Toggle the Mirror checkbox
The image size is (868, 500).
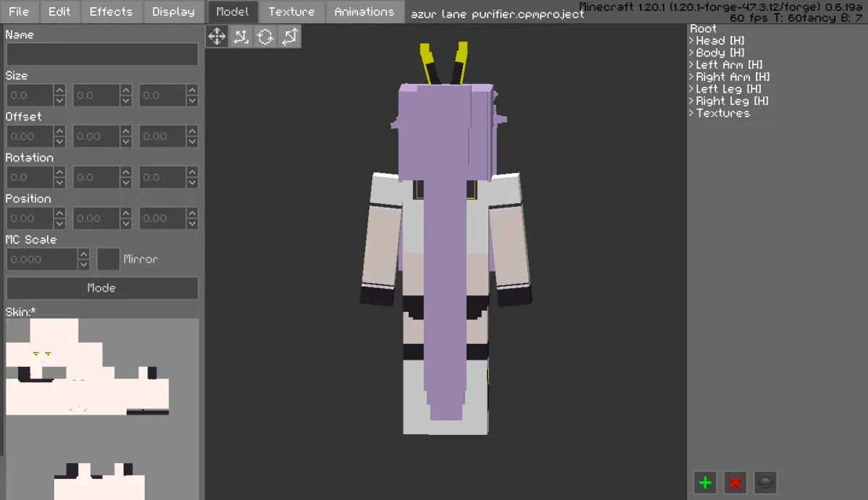pos(109,259)
